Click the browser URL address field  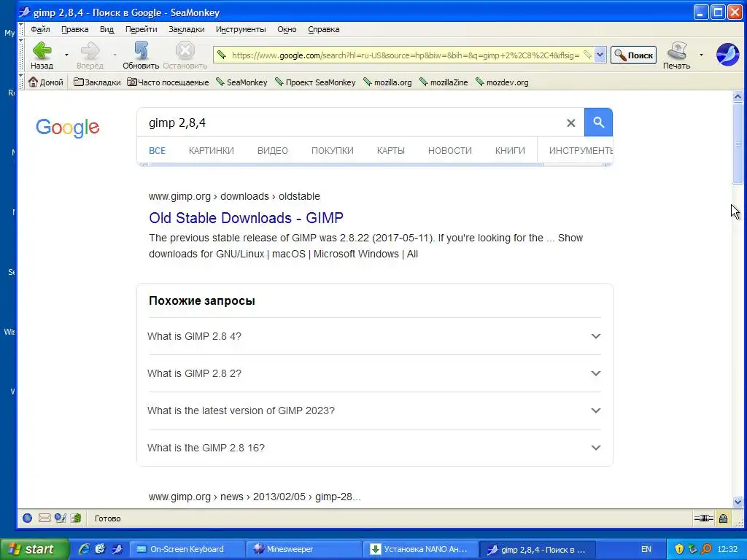405,55
